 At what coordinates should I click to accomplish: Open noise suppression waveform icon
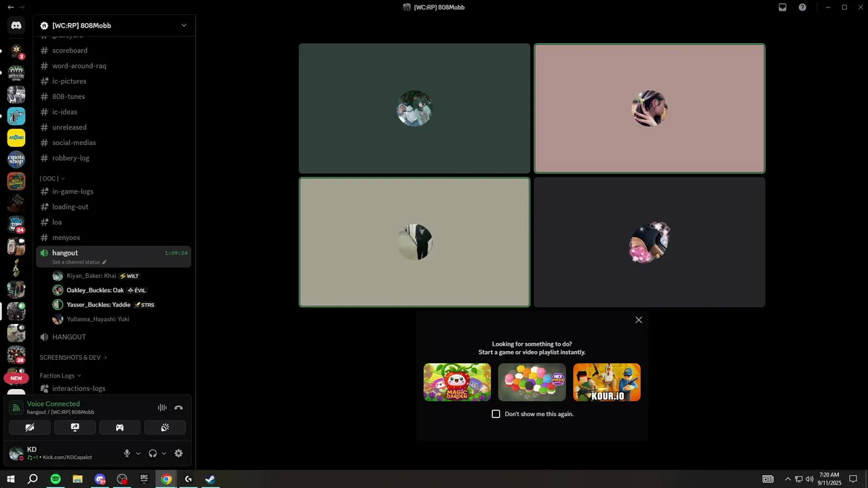coord(162,407)
